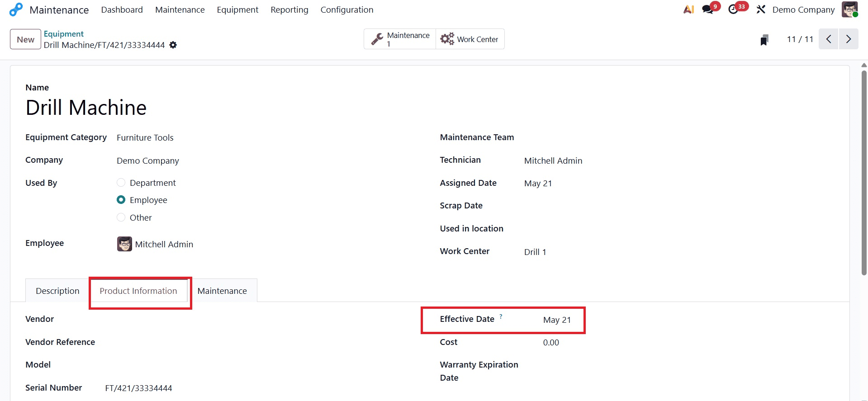
Task: Click the empty Scrap Date field
Action: click(678, 206)
